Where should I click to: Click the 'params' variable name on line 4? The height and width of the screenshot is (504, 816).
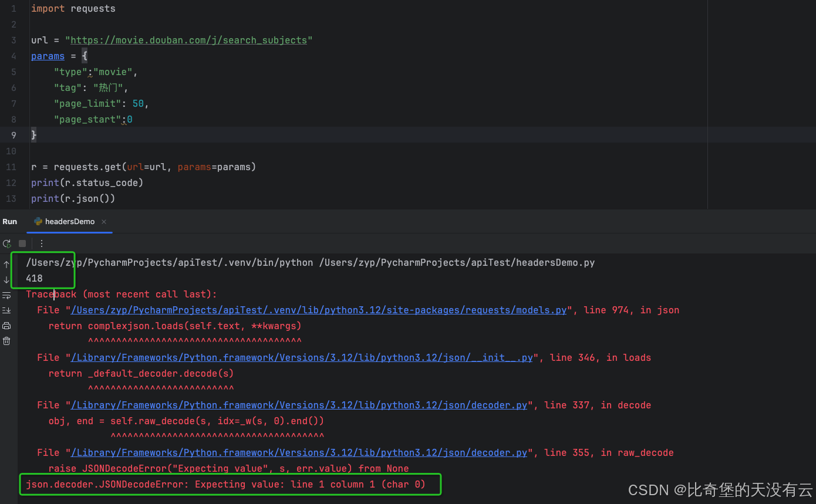pyautogui.click(x=48, y=56)
